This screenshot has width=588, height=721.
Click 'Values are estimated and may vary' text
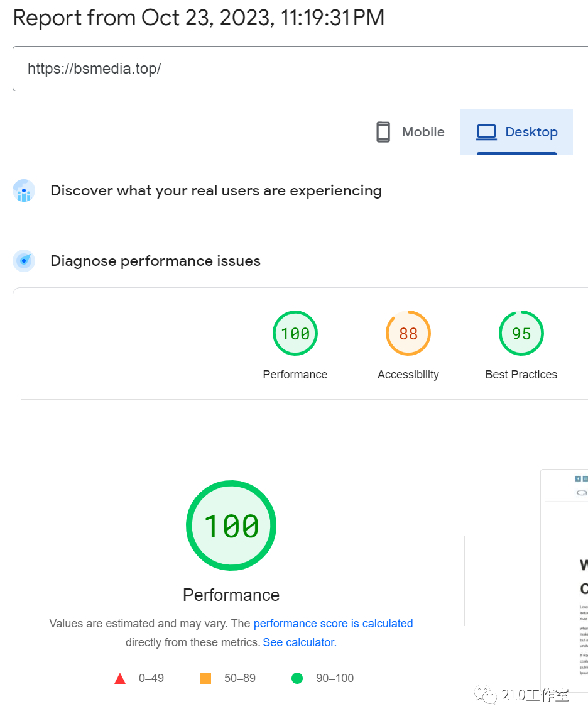click(x=138, y=624)
